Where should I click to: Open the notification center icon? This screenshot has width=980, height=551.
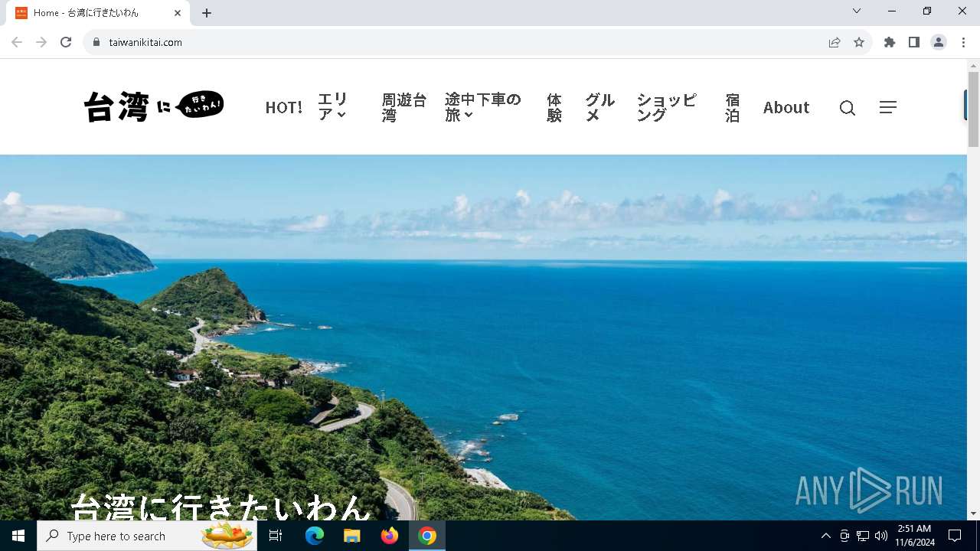coord(955,536)
